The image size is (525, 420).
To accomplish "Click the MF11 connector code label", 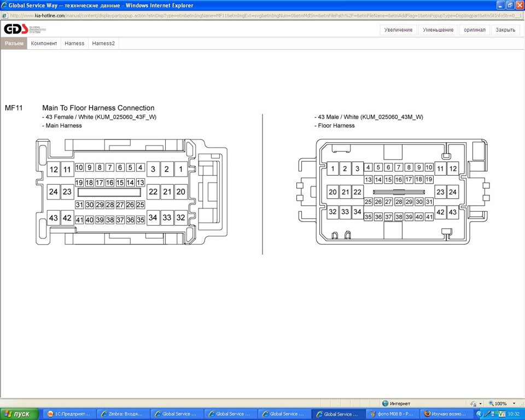I will 14,108.
